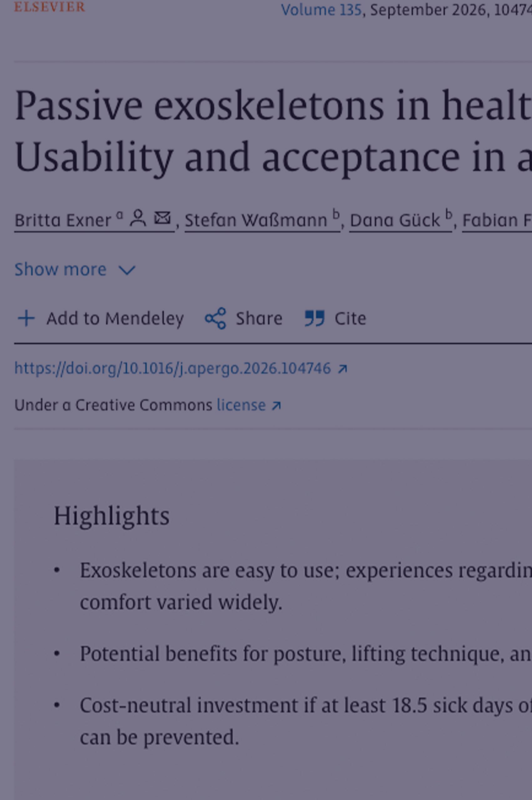Screen dimensions: 532x800
Task: Click the Share button label
Action: point(259,318)
